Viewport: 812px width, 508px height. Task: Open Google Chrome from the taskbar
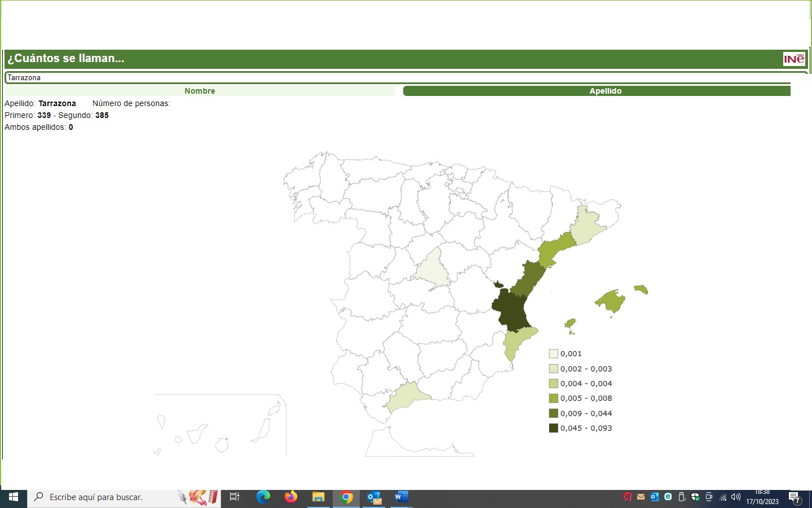click(346, 497)
